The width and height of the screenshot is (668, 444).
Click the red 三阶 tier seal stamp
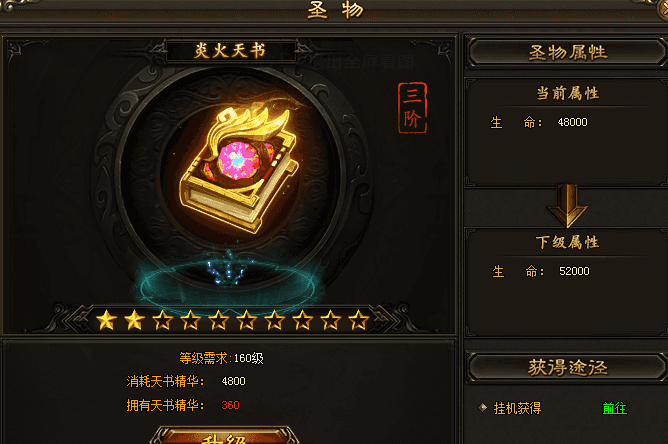tap(412, 107)
